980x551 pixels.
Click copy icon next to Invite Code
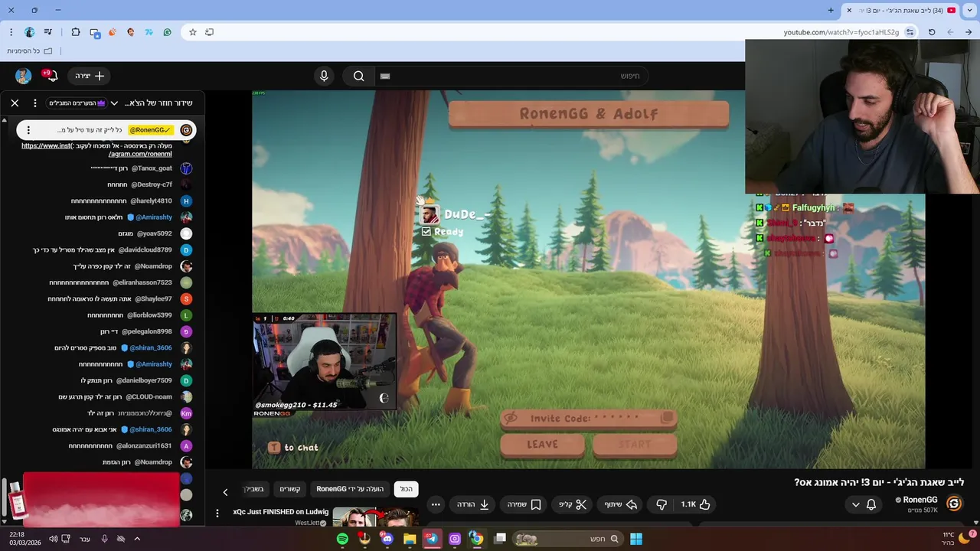(667, 418)
